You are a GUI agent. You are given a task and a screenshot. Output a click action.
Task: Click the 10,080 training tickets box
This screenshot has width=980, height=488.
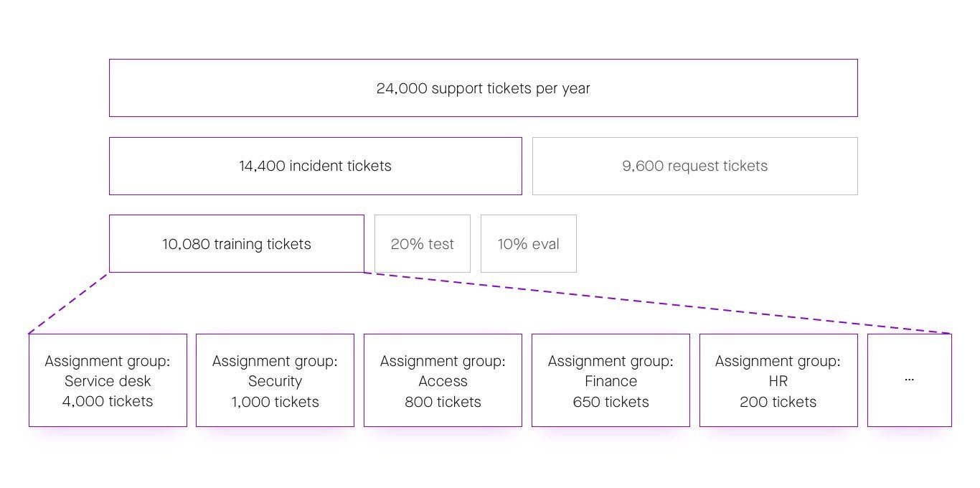click(x=236, y=244)
